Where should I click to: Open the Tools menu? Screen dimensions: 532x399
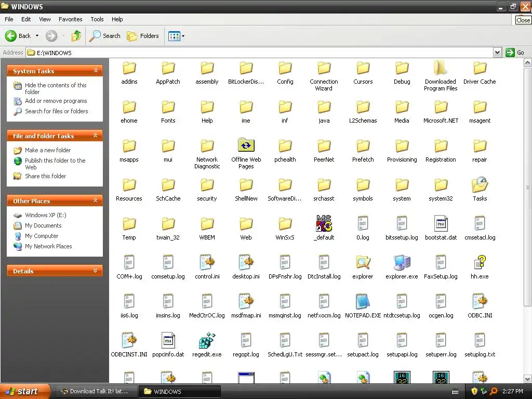(97, 19)
